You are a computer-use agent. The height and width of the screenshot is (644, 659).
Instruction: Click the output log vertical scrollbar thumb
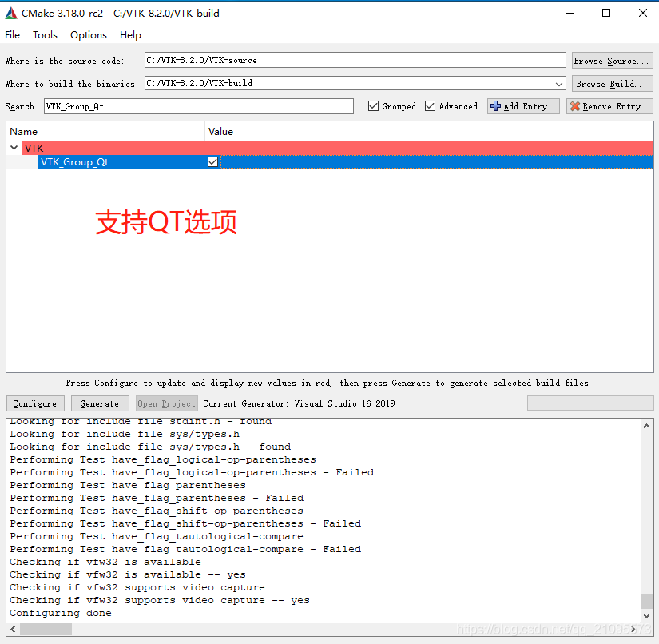pos(646,601)
